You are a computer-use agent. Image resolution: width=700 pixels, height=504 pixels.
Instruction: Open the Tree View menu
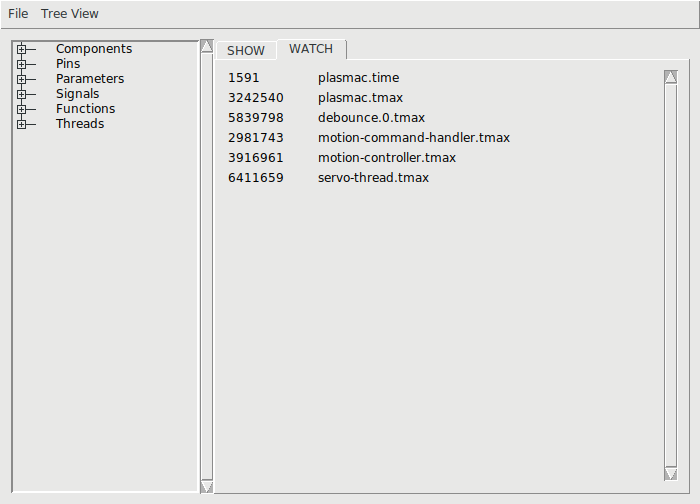[70, 14]
